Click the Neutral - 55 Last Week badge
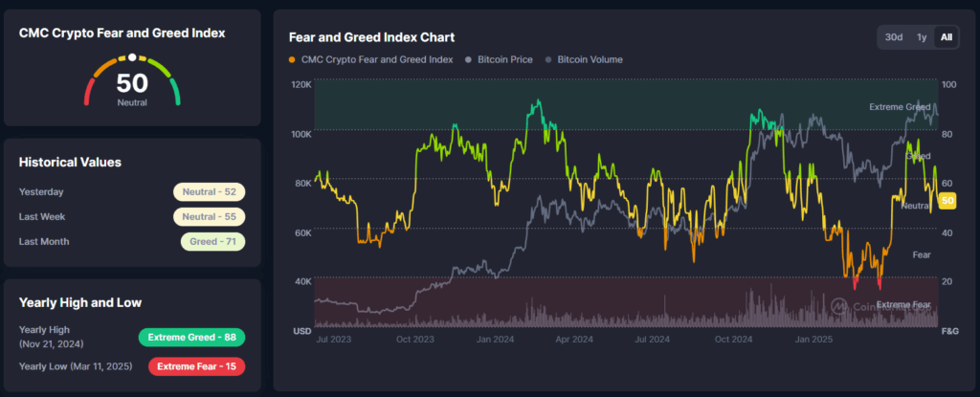The image size is (980, 397). (209, 216)
